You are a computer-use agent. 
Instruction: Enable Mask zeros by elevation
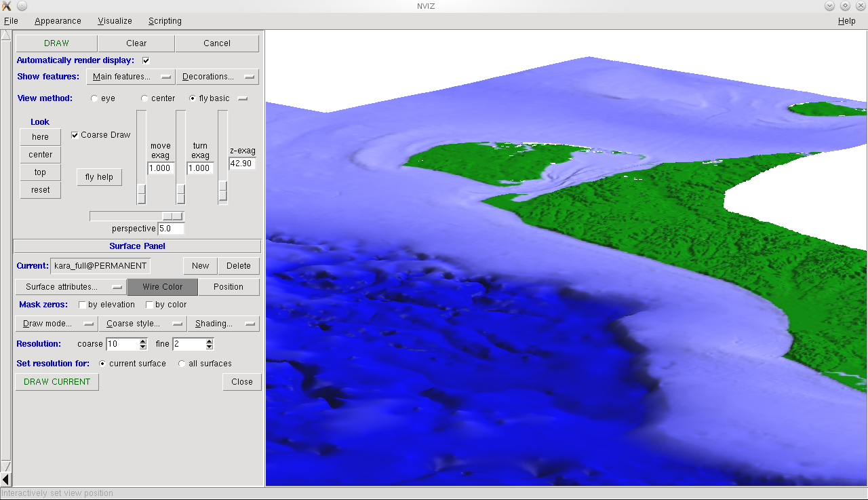(x=82, y=305)
